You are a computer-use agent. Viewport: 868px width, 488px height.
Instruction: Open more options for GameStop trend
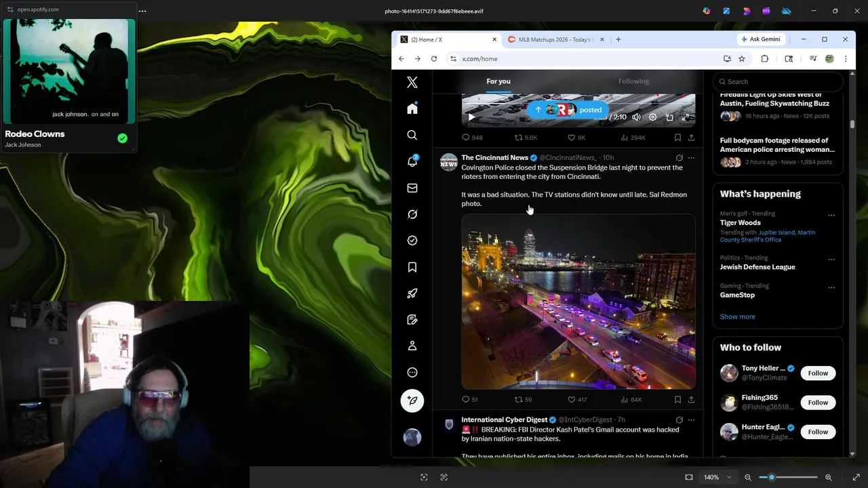(831, 287)
